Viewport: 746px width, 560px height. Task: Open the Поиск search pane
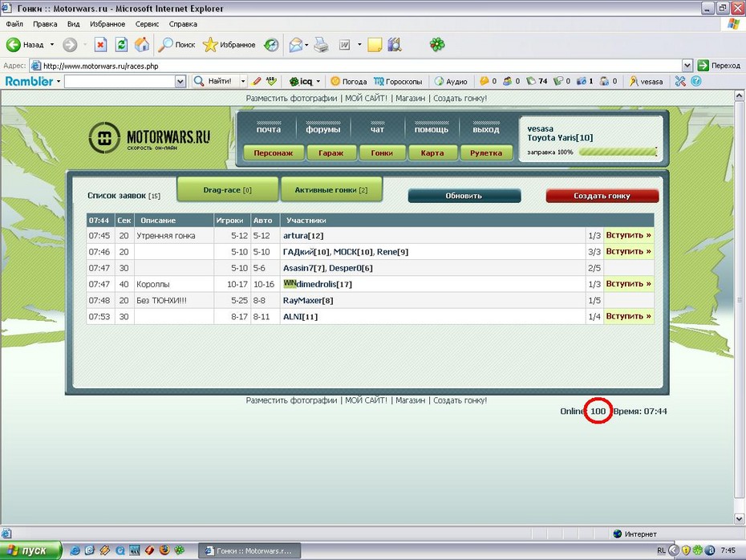coord(177,45)
